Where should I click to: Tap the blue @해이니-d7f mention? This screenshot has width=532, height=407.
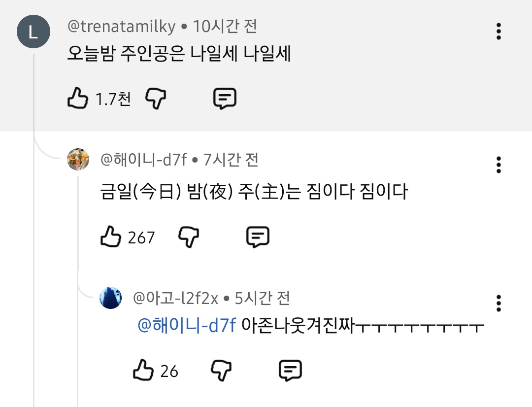pos(187,326)
